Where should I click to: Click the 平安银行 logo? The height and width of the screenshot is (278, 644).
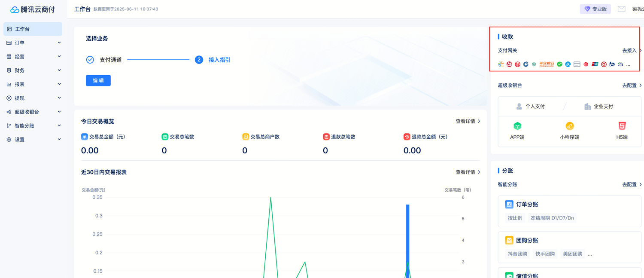(x=547, y=64)
